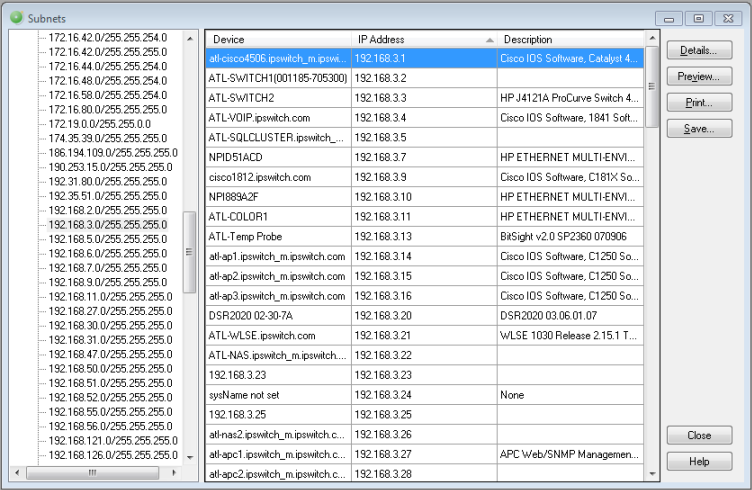
Task: Click the subnet tree horizontal scrollbar thumb
Action: (93, 473)
